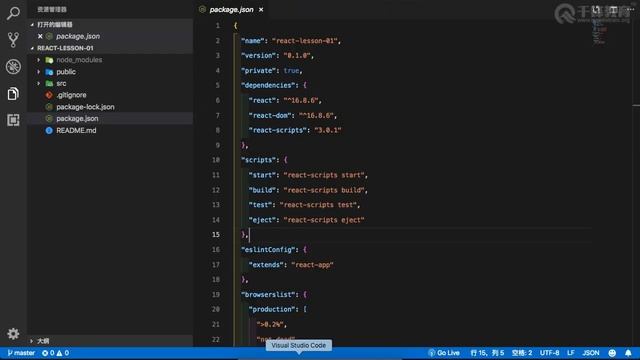
Task: Open the Manage settings gear
Action: click(13, 333)
